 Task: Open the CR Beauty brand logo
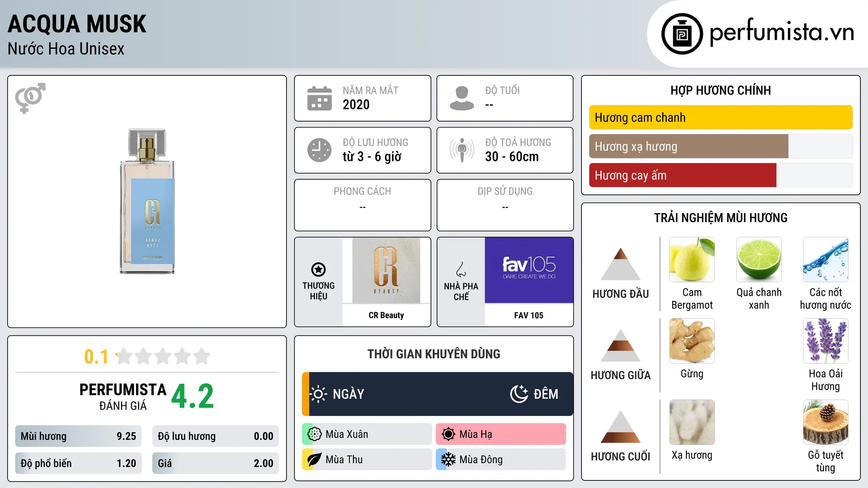(x=386, y=270)
